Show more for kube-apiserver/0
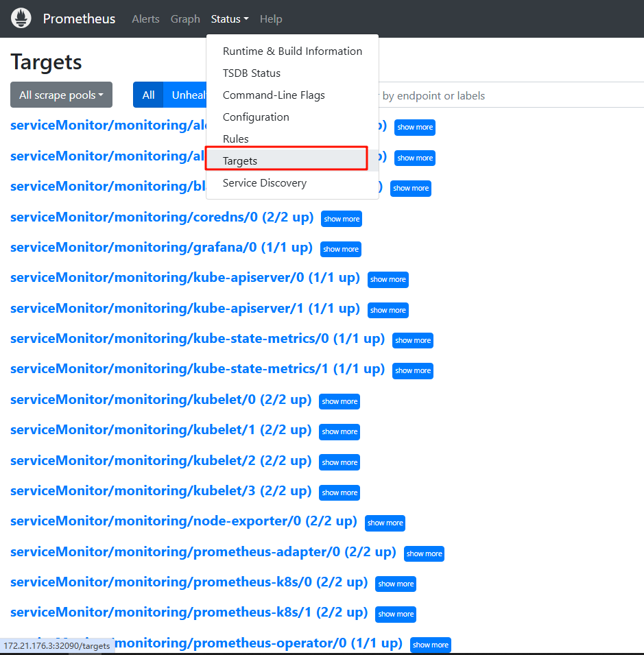This screenshot has height=655, width=644. tap(387, 279)
